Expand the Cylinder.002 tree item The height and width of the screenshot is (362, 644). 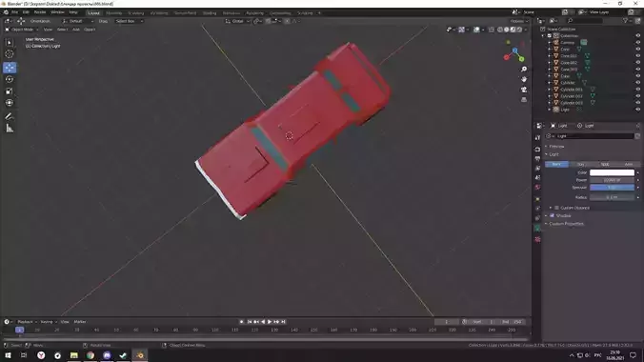point(550,96)
